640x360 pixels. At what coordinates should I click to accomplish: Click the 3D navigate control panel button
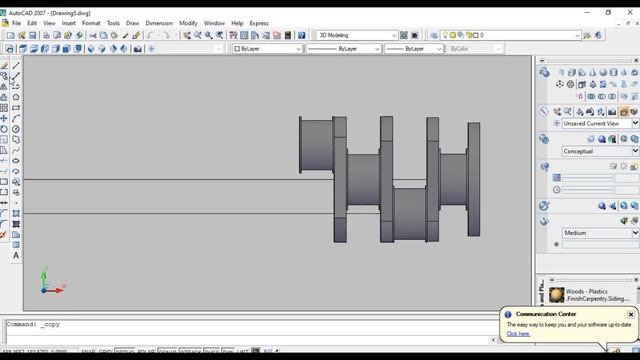544,111
